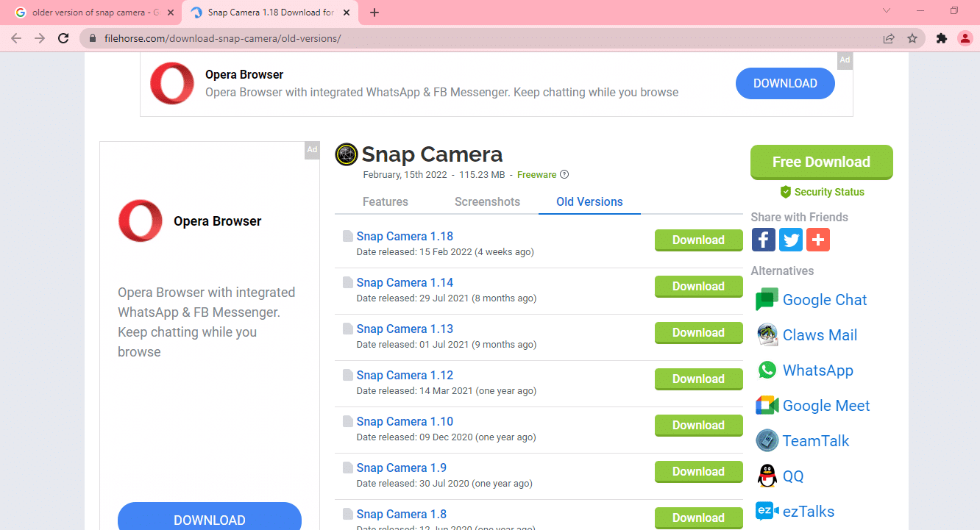Share page via Facebook icon

764,240
